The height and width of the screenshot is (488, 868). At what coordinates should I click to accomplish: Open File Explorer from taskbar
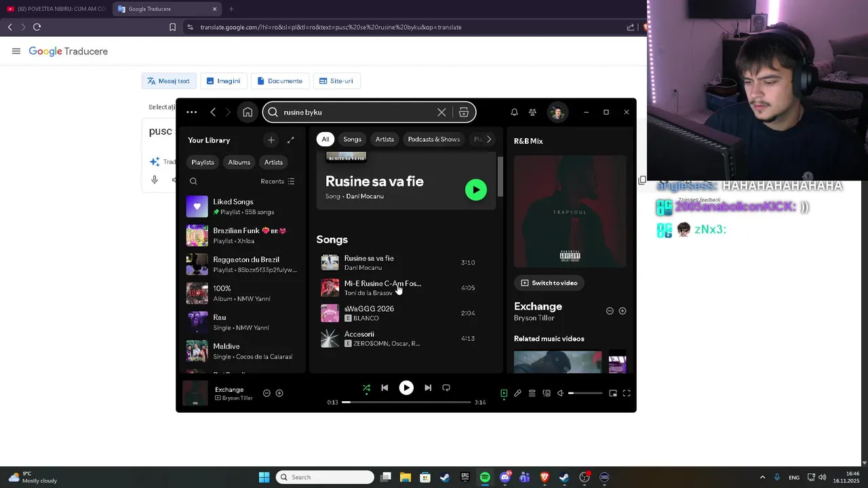coord(406,477)
